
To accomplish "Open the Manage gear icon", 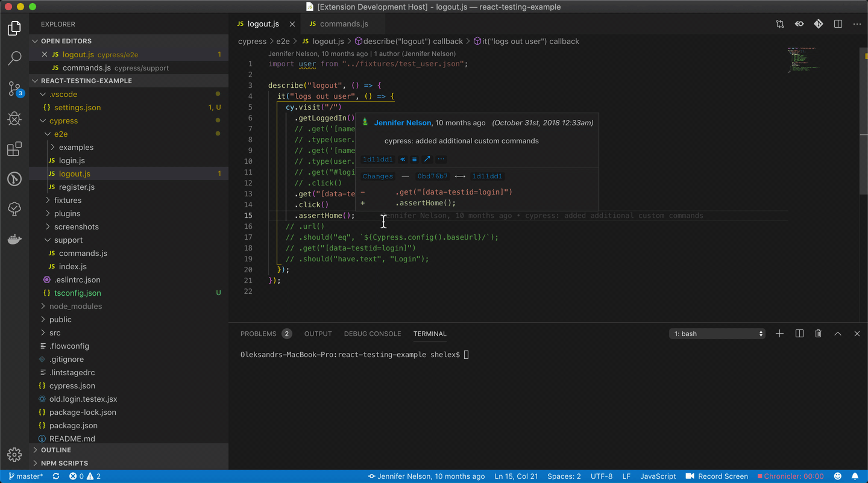I will 14,454.
